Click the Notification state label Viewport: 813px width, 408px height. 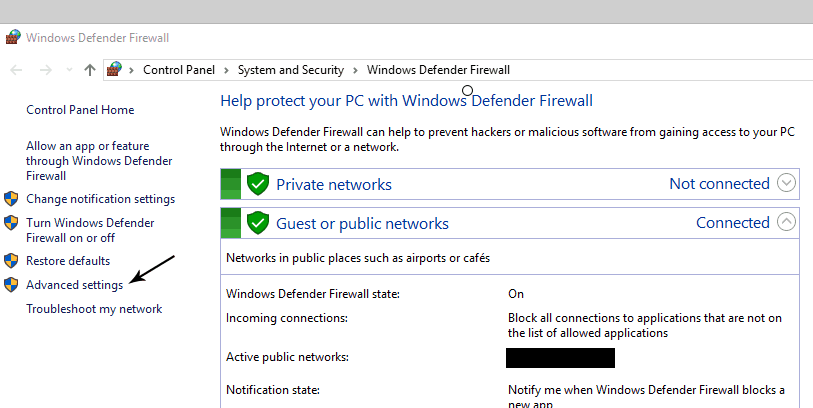(x=273, y=390)
